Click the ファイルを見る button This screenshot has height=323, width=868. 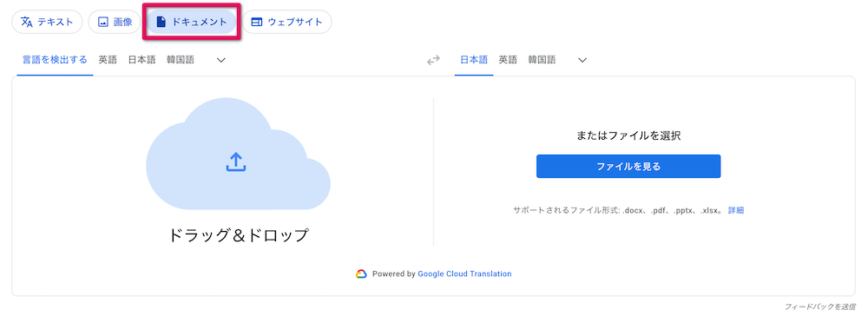[628, 166]
